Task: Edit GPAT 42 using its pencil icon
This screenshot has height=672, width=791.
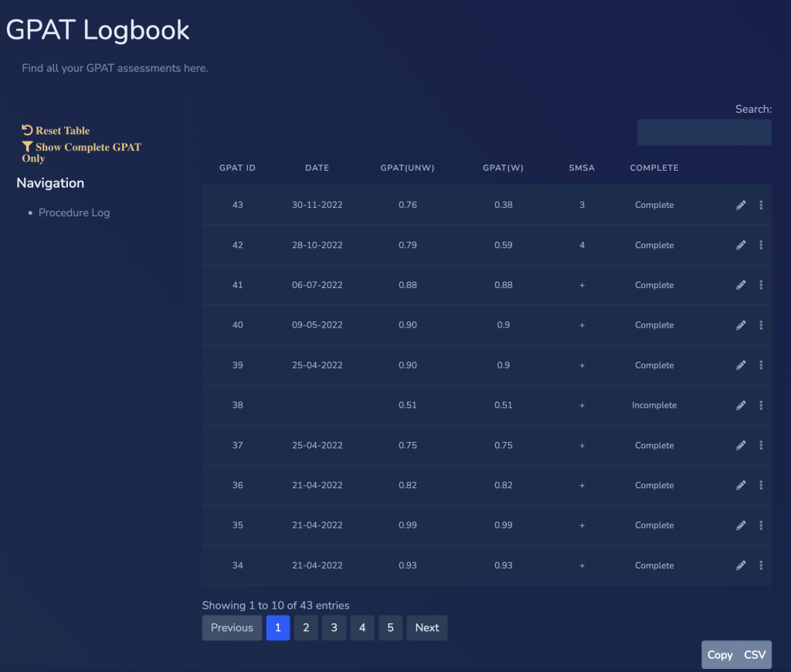Action: pos(741,245)
